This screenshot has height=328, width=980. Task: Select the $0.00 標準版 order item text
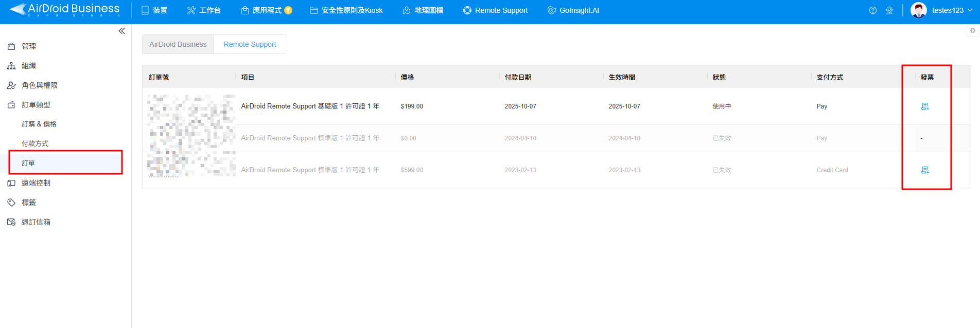(310, 138)
